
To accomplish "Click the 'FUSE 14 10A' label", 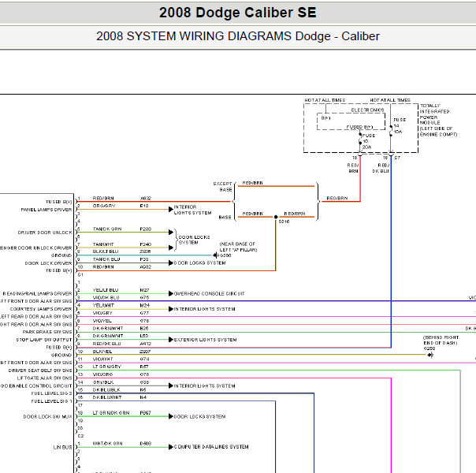I will [400, 125].
